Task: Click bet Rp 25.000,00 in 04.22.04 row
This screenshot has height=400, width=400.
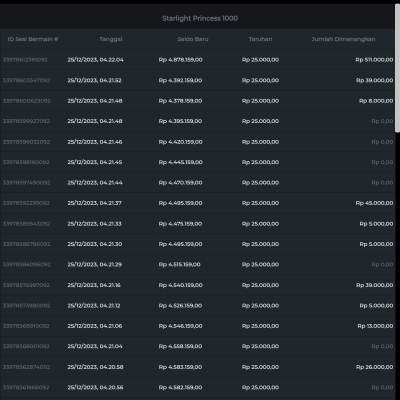Action: [260, 60]
